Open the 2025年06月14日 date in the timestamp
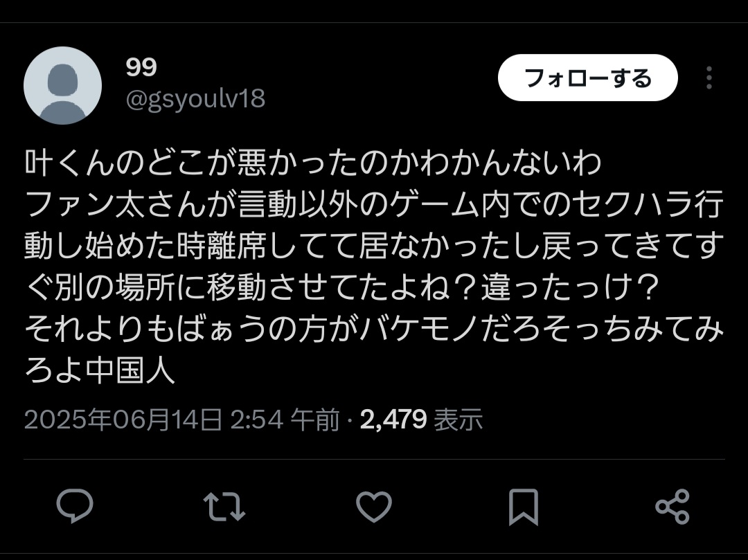 (x=123, y=420)
